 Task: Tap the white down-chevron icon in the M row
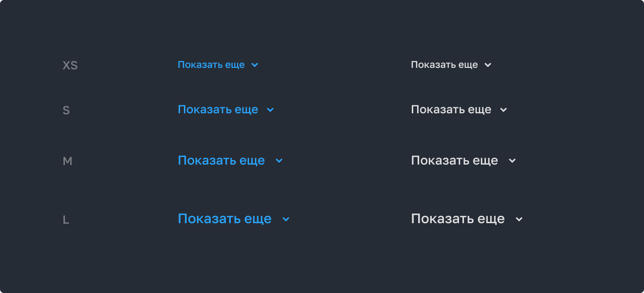[x=512, y=161]
